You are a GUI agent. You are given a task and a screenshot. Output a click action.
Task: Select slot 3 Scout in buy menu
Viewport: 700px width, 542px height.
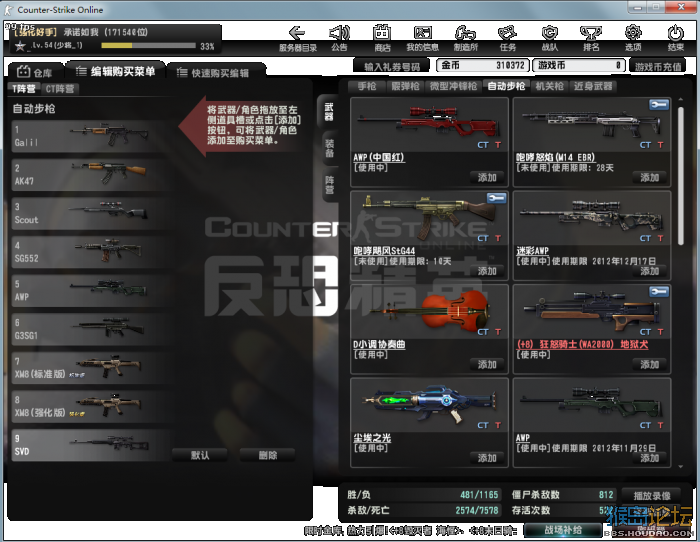92,213
